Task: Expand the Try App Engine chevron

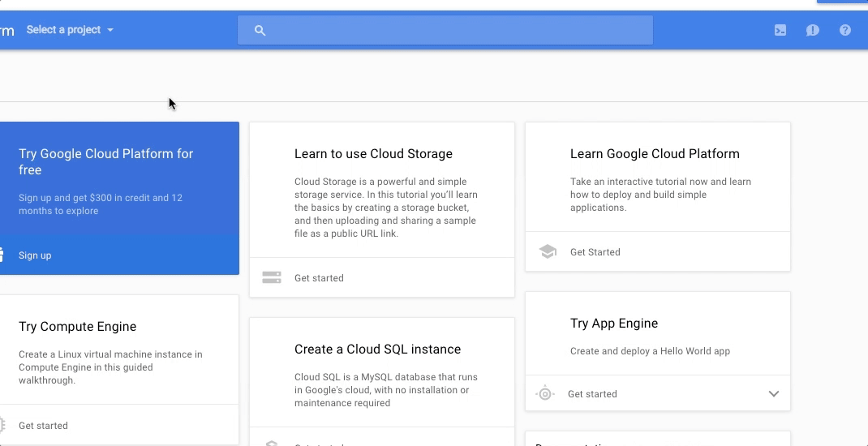Action: [773, 394]
